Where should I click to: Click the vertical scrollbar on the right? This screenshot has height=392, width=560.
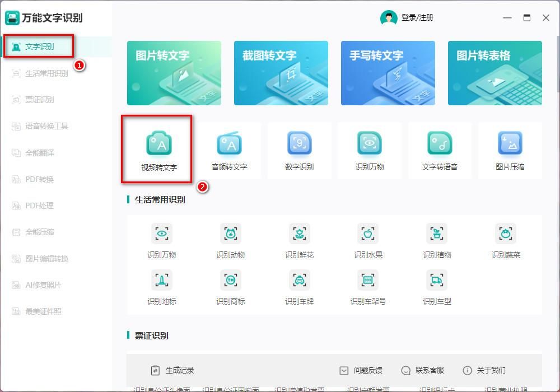pyautogui.click(x=558, y=64)
